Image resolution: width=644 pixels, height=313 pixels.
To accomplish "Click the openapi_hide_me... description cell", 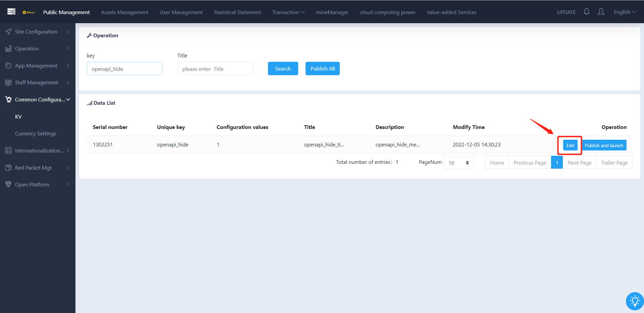I will click(397, 144).
